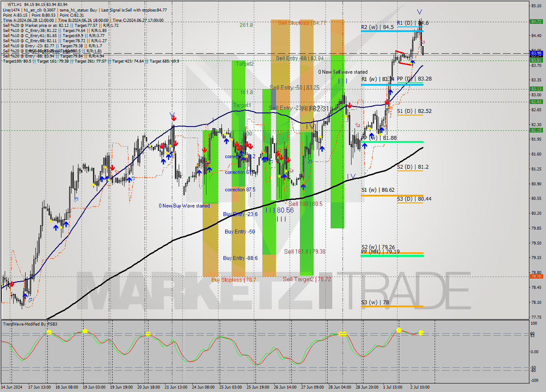Image resolution: width=546 pixels, height=392 pixels.
Task: Select the 'PP (w) | 81.88' label
Action: [x=379, y=138]
